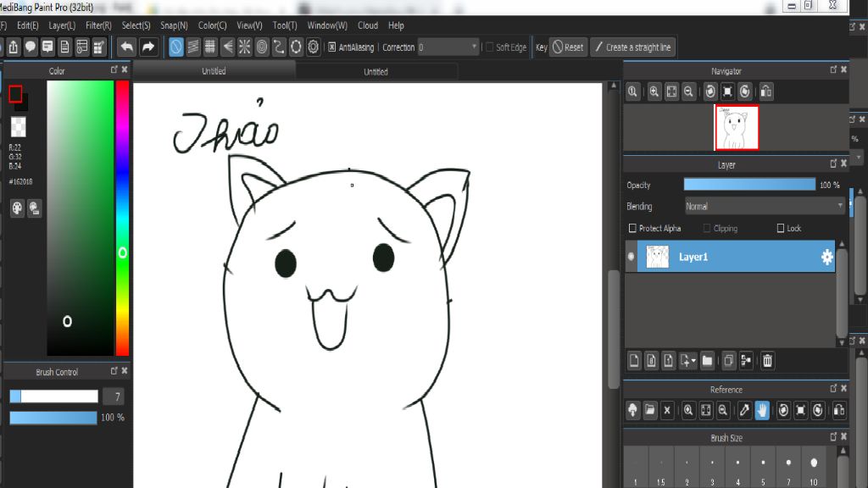The width and height of the screenshot is (868, 488).
Task: Zoom in using the Navigator panel
Action: 654,91
